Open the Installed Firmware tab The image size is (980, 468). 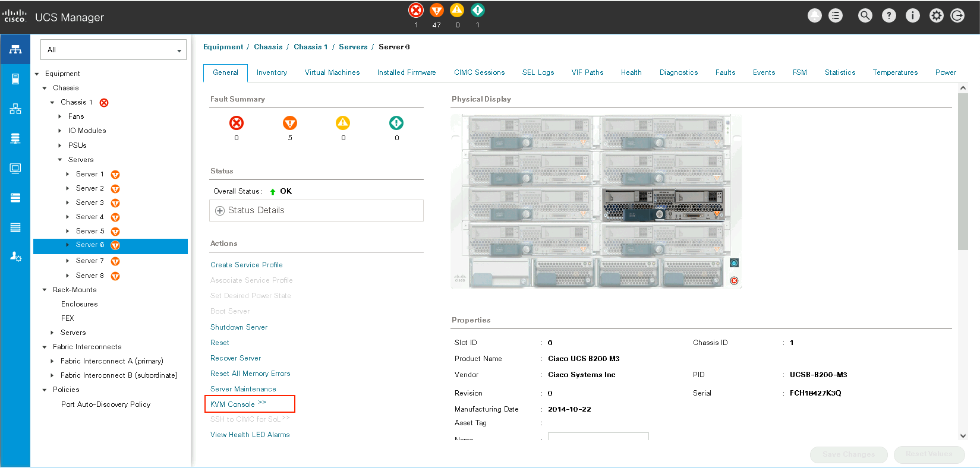click(x=406, y=72)
